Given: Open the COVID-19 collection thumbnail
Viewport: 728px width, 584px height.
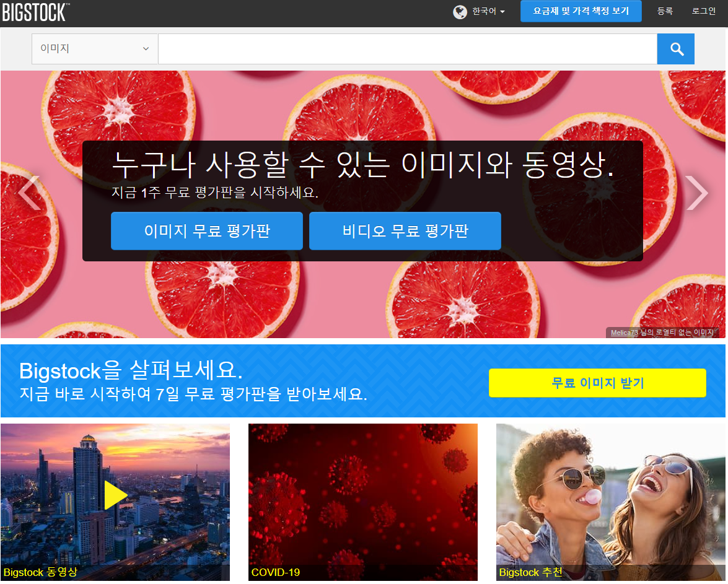Looking at the screenshot, I should (363, 502).
